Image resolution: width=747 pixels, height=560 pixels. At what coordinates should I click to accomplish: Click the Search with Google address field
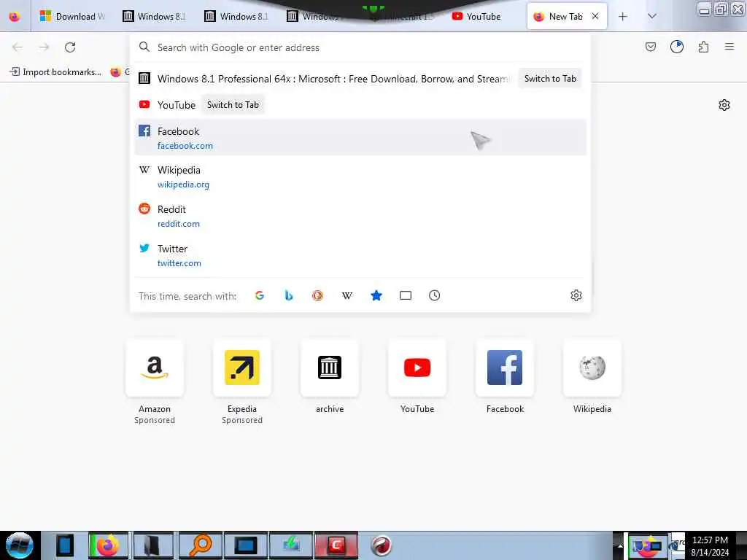coord(360,47)
